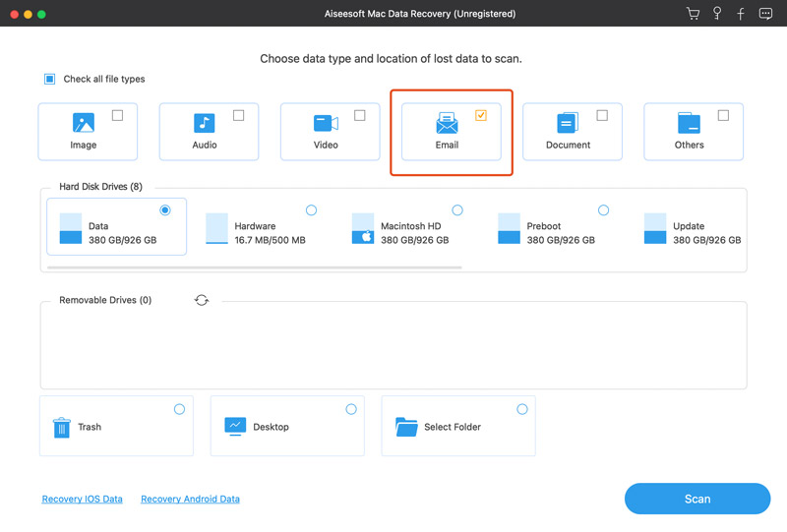Click the Audio music note icon
Screen dimensions: 787x532
point(205,123)
